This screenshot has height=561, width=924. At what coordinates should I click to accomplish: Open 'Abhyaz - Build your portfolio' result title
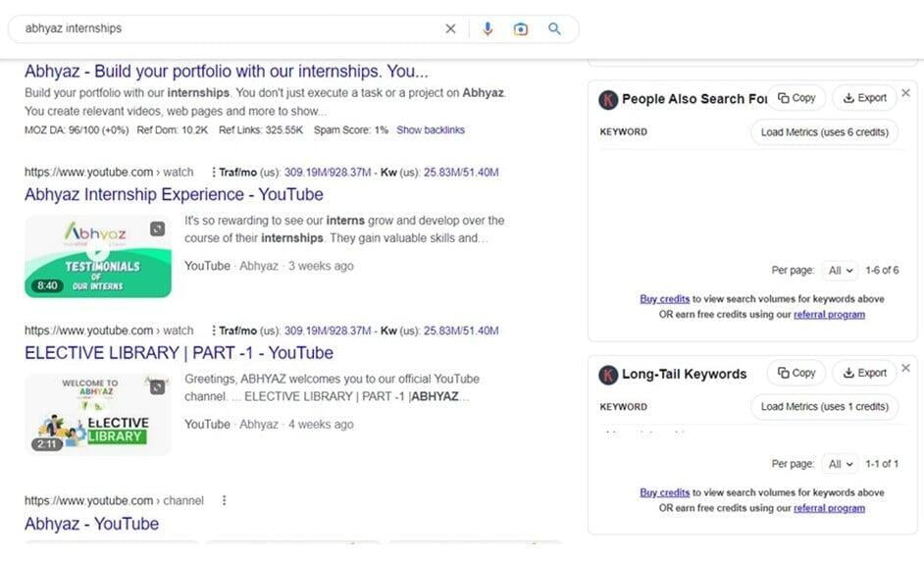(x=227, y=72)
